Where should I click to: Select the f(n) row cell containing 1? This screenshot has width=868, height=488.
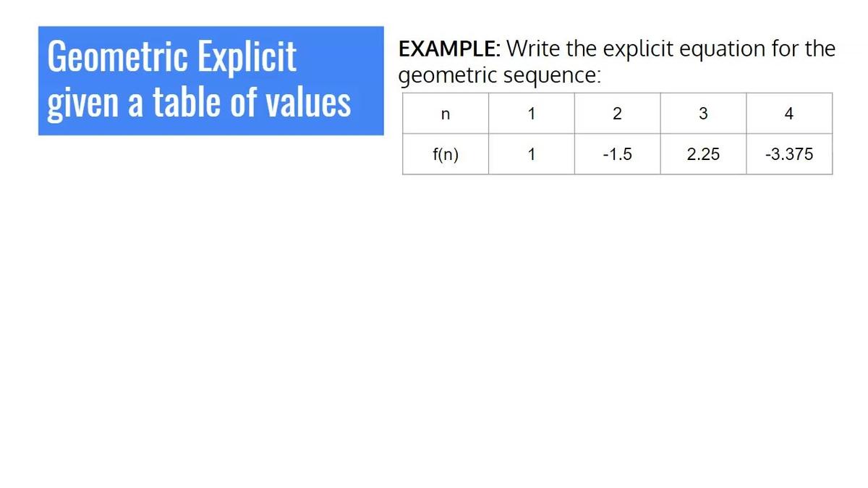531,154
